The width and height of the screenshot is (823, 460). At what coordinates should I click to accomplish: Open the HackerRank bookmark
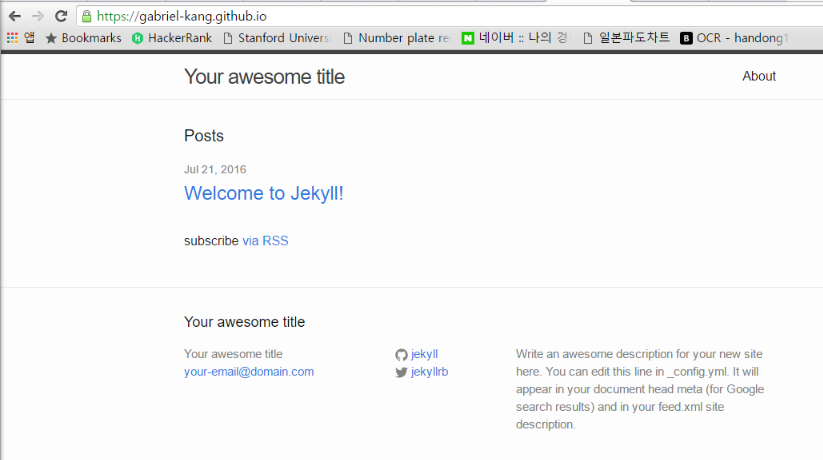pyautogui.click(x=171, y=38)
